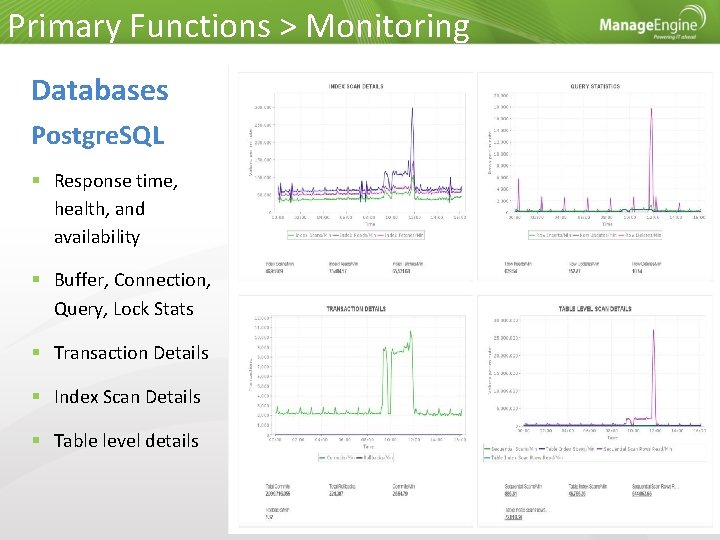720x540 pixels.
Task: Click the Transaction Details graph plot
Action: tap(367, 375)
